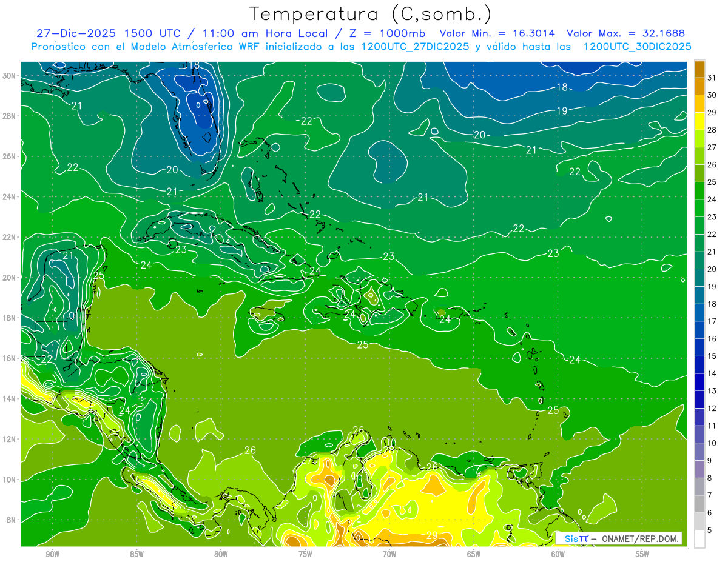Viewport: 728px width, 562px height.
Task: Click color legend value '30'
Action: 712,95
